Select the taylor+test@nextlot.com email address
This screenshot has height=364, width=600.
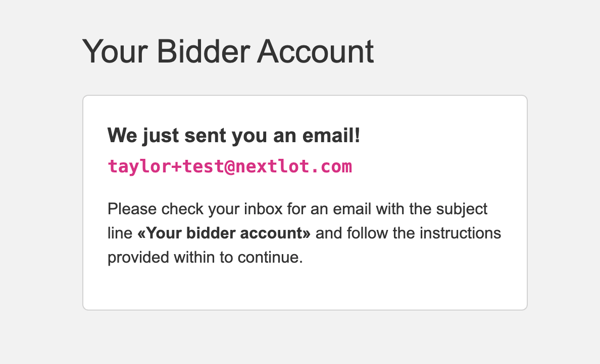point(230,166)
